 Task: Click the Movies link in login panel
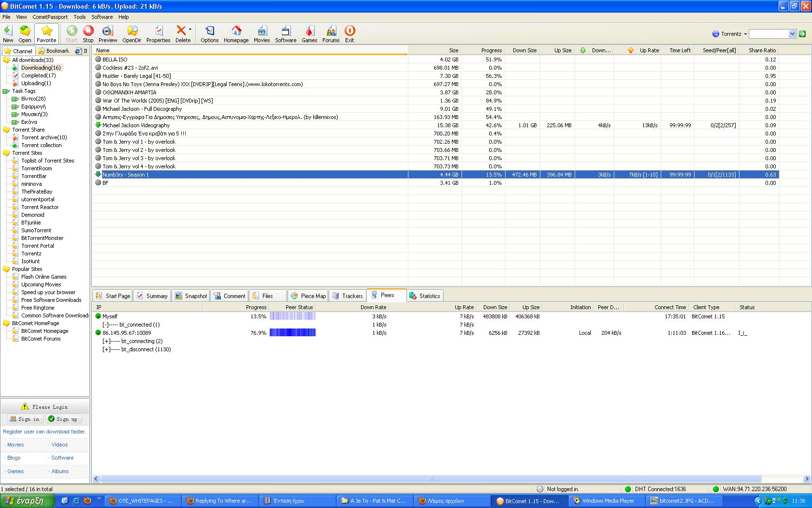click(x=15, y=445)
